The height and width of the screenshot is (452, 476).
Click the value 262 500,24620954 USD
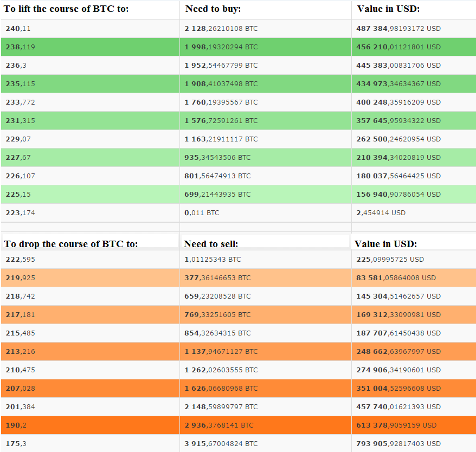point(398,139)
